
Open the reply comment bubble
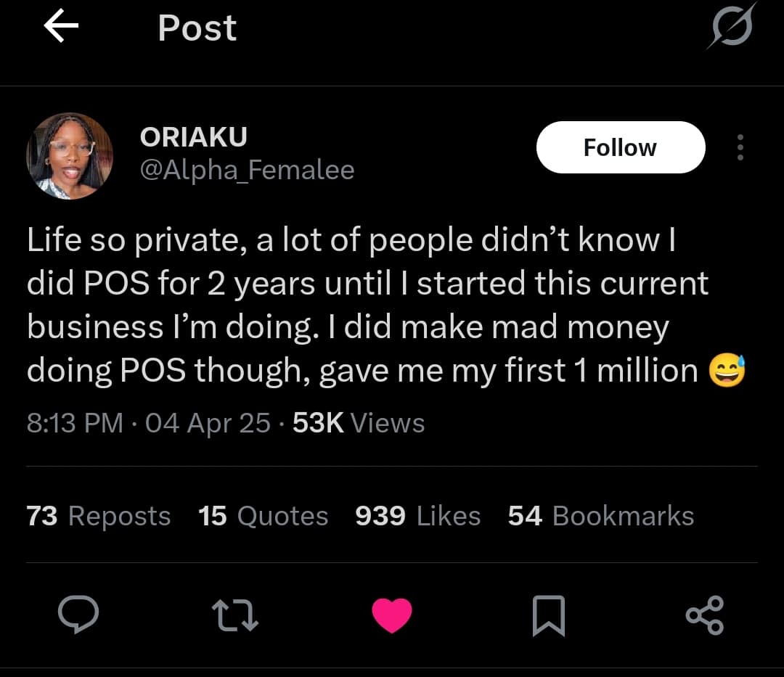[x=78, y=615]
